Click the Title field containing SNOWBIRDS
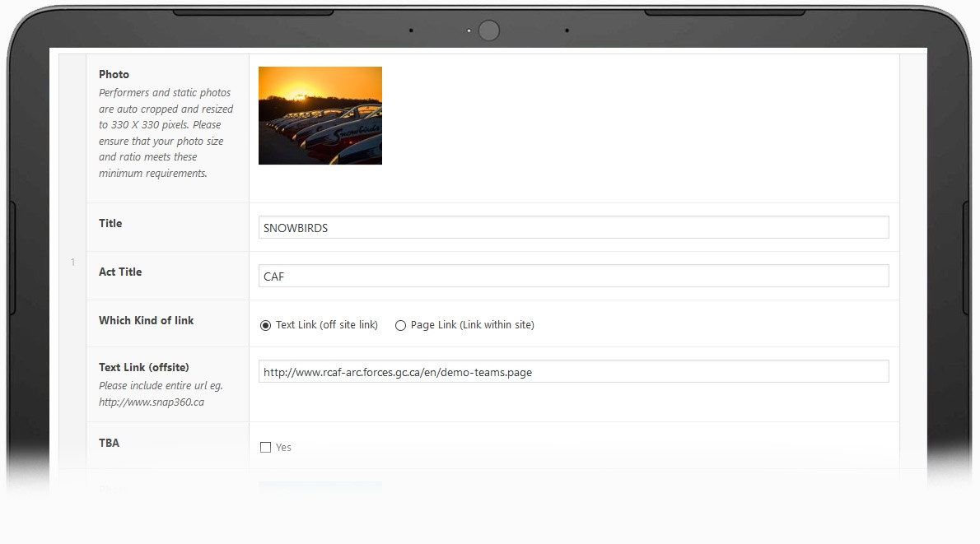This screenshot has width=980, height=544. 573,227
